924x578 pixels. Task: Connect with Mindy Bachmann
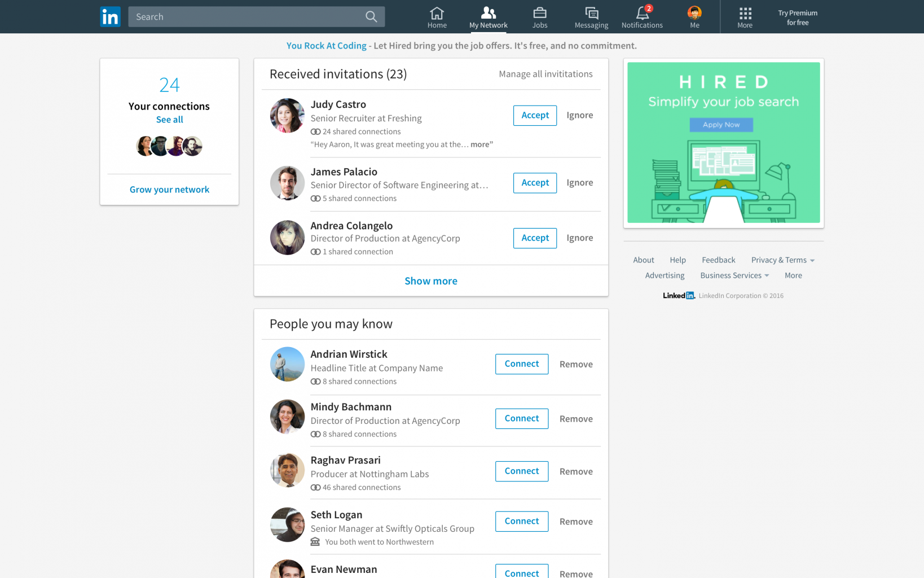click(x=521, y=418)
